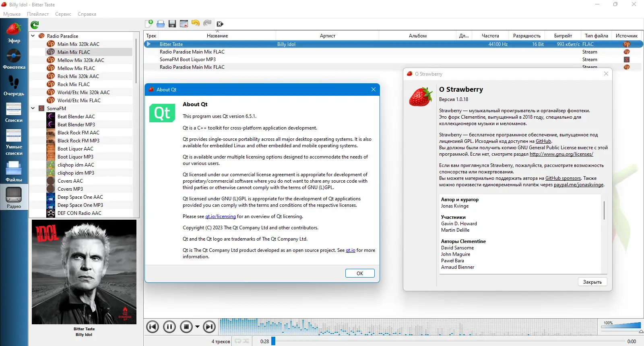Click the clear search filter icon
644x346 pixels.
pyautogui.click(x=220, y=24)
